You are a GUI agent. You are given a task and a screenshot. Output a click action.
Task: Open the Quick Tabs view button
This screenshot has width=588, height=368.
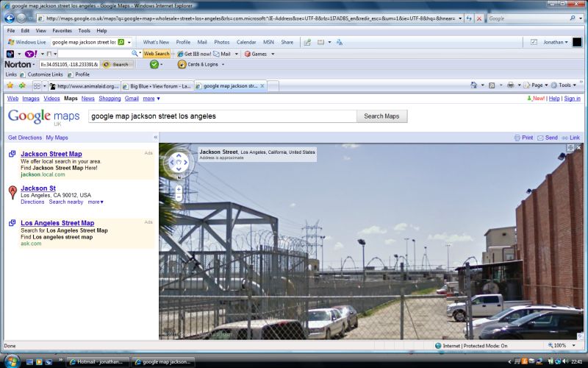point(37,85)
